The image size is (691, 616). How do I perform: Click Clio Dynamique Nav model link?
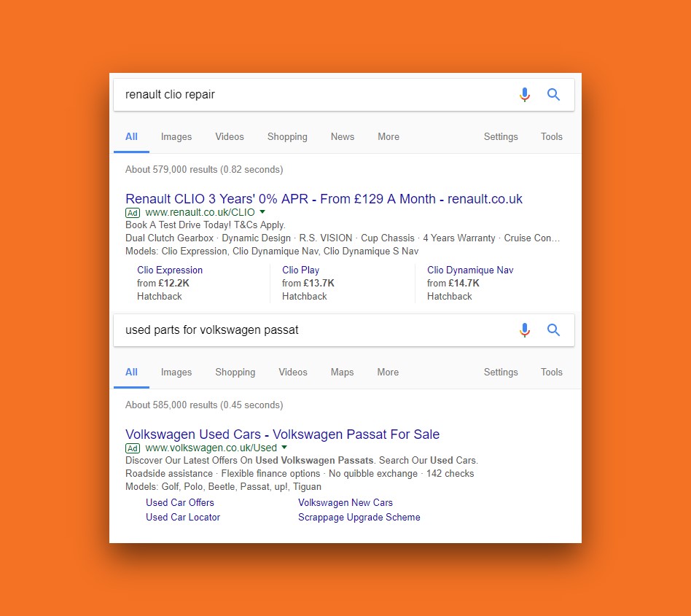click(470, 270)
